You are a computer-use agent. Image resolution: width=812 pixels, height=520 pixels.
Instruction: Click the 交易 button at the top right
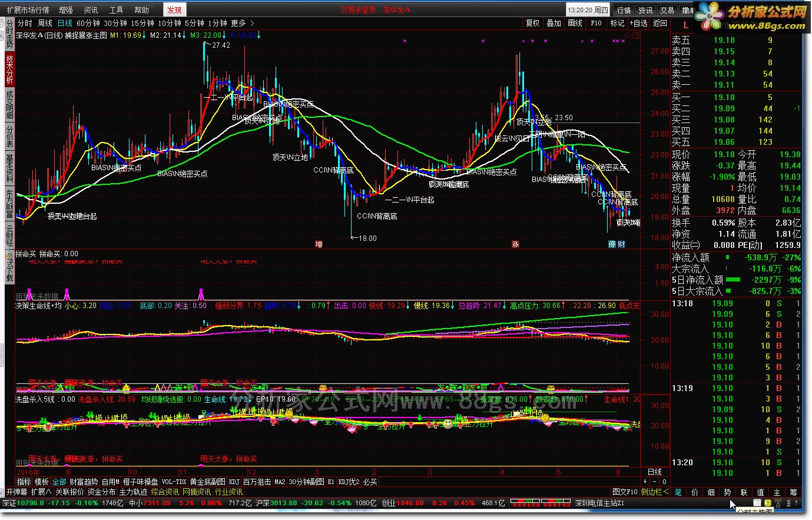tap(667, 10)
